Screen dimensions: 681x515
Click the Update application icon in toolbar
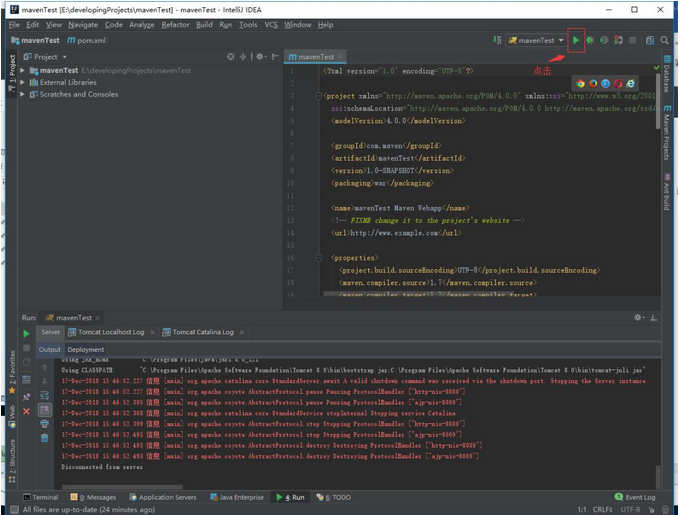pyautogui.click(x=618, y=40)
